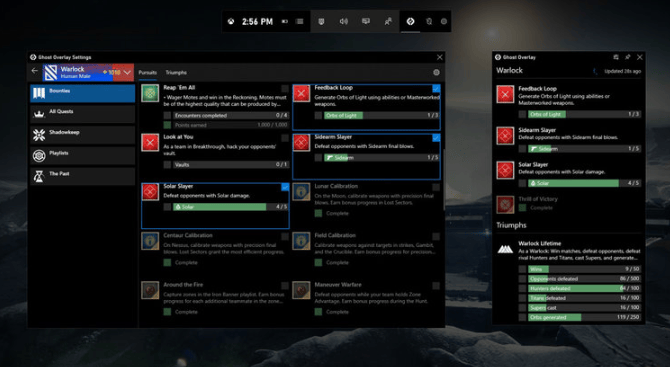Click the icon left of the pin in Ghost Overlay

tap(616, 57)
